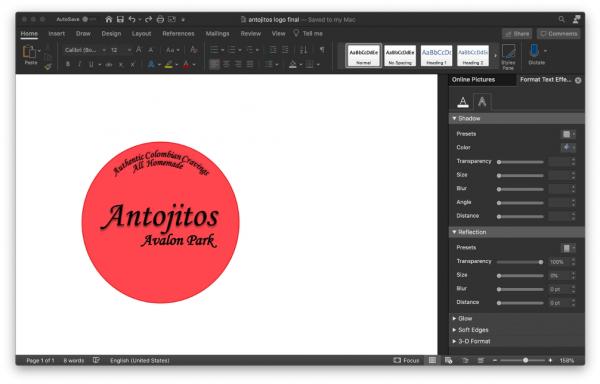Open the References ribbon tab
600x384 pixels.
[x=178, y=34]
